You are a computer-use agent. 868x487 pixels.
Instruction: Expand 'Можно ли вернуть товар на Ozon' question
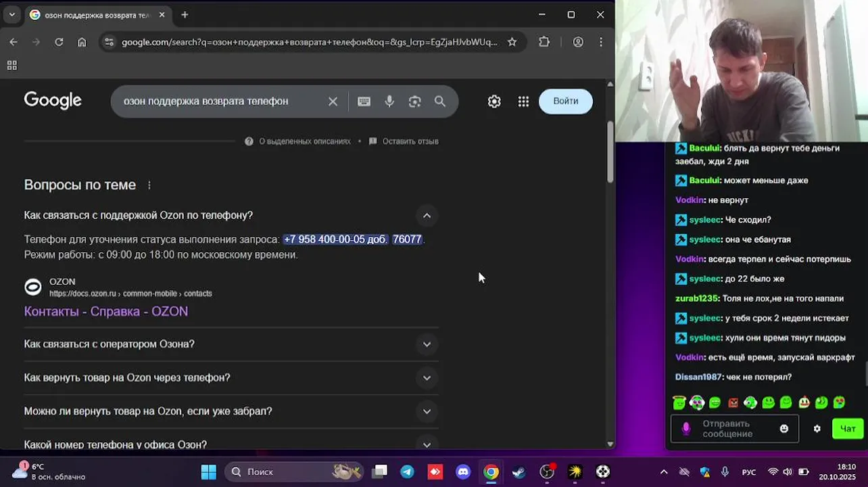click(427, 411)
